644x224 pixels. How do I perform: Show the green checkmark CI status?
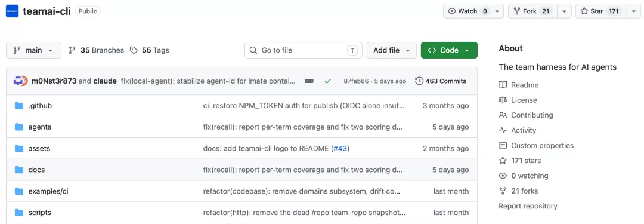[328, 81]
